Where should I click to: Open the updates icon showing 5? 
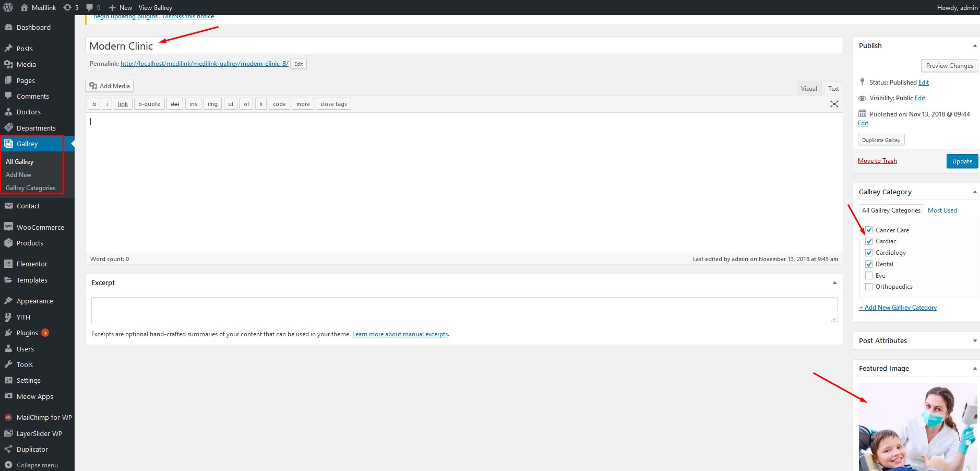[x=67, y=7]
